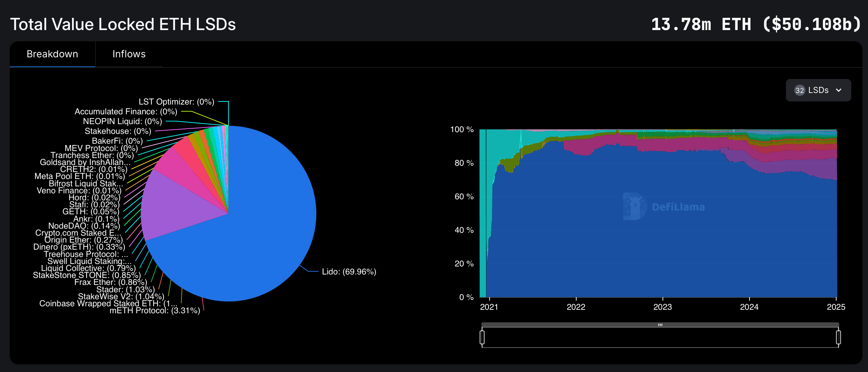Switch to the Breakdown tab
868x372 pixels.
pyautogui.click(x=52, y=54)
